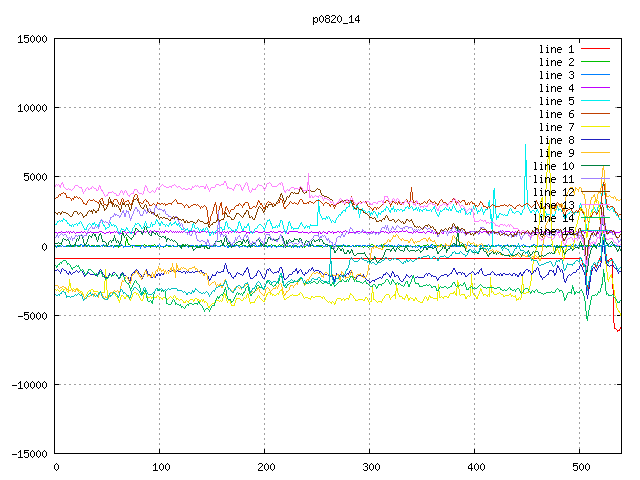
Task: Select the 'line 1' legend text
Action: [x=556, y=49]
